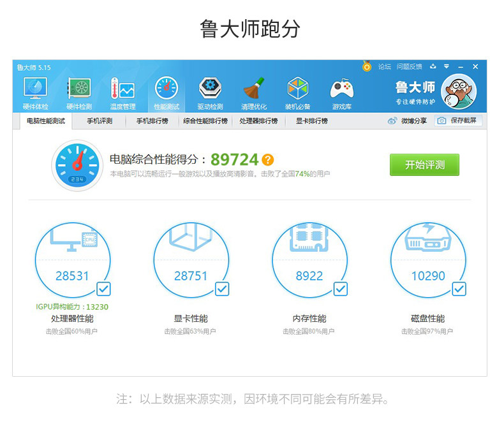Screen dimensions: 504x438
Task: Open 温度管理 temperature management icon
Action: pyautogui.click(x=122, y=88)
